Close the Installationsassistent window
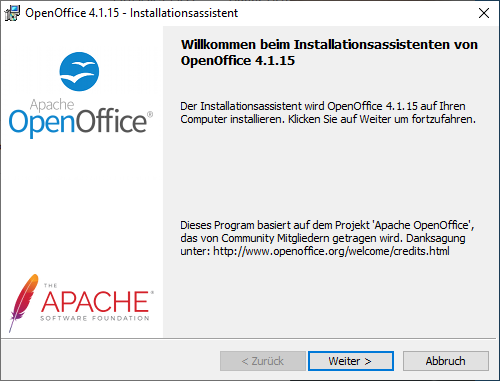The image size is (500, 381). coord(484,13)
